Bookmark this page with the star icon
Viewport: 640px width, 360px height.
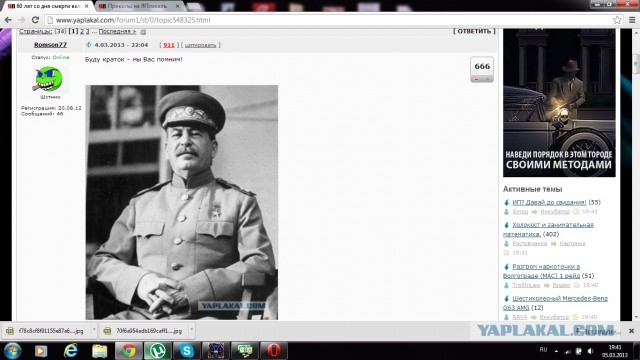tap(618, 20)
